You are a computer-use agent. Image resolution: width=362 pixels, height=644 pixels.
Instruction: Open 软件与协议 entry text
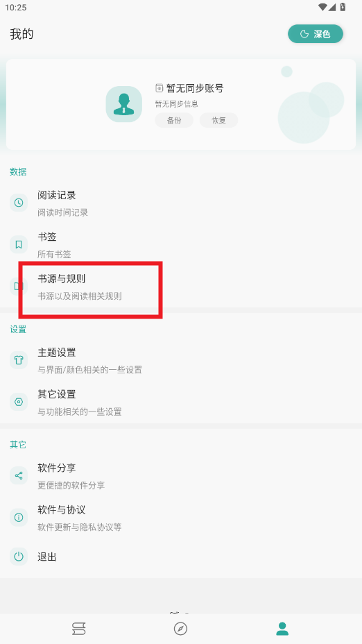(x=62, y=509)
